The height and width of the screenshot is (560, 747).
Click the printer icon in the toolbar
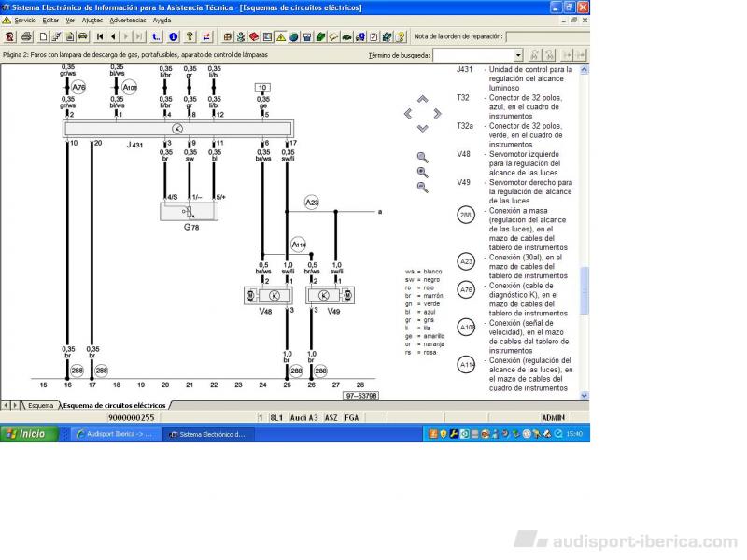tap(27, 36)
